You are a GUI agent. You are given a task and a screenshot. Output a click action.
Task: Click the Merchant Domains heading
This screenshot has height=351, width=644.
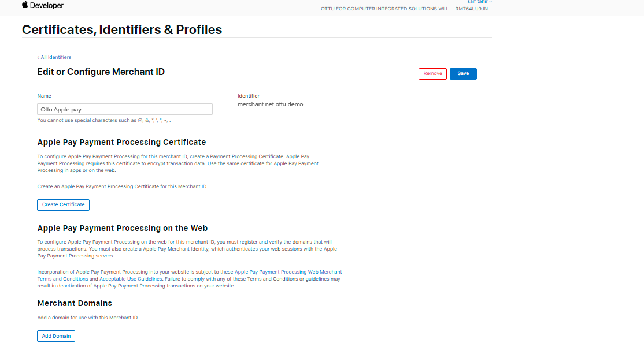pyautogui.click(x=75, y=303)
